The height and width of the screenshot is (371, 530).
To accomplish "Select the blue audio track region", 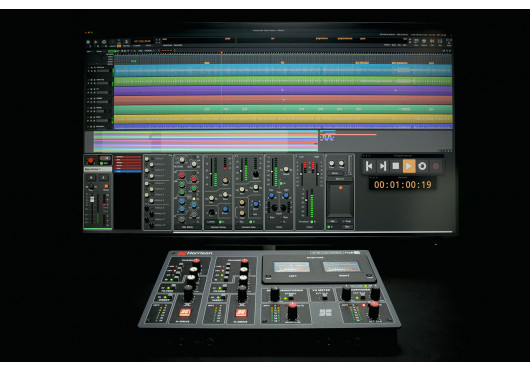I will click(x=283, y=71).
